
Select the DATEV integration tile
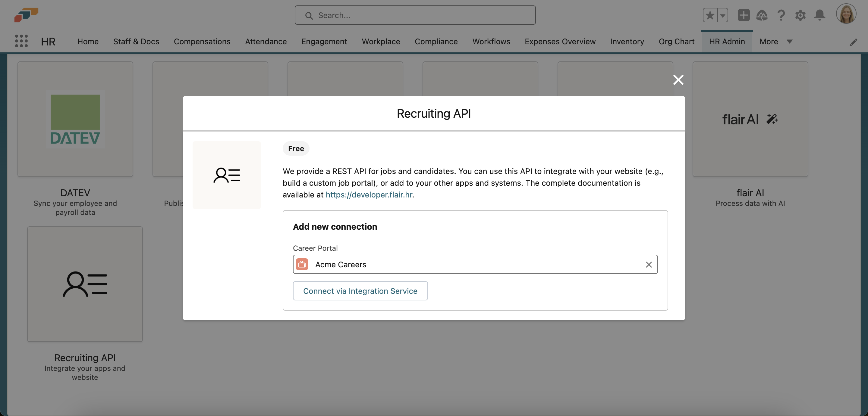tap(75, 119)
